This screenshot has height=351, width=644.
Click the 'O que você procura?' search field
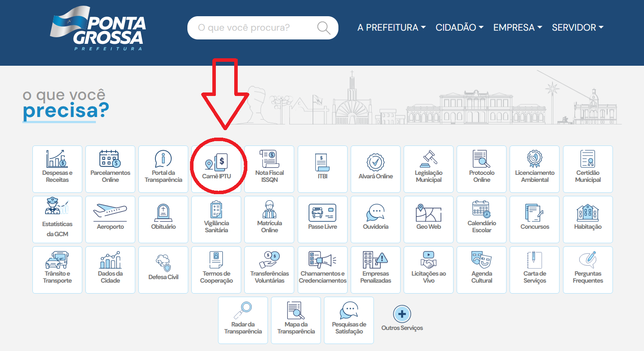[263, 28]
